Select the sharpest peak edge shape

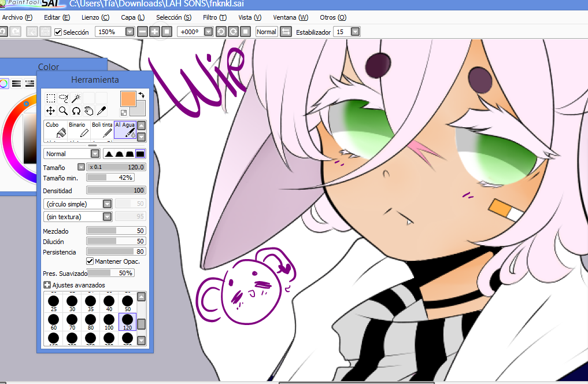click(x=109, y=154)
